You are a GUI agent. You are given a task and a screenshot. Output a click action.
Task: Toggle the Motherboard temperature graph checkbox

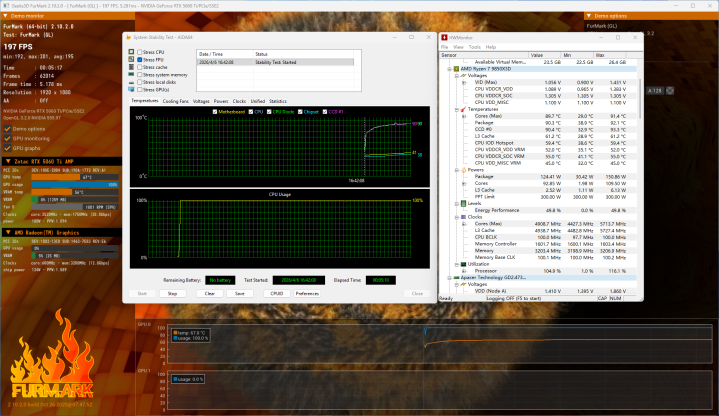(x=215, y=111)
